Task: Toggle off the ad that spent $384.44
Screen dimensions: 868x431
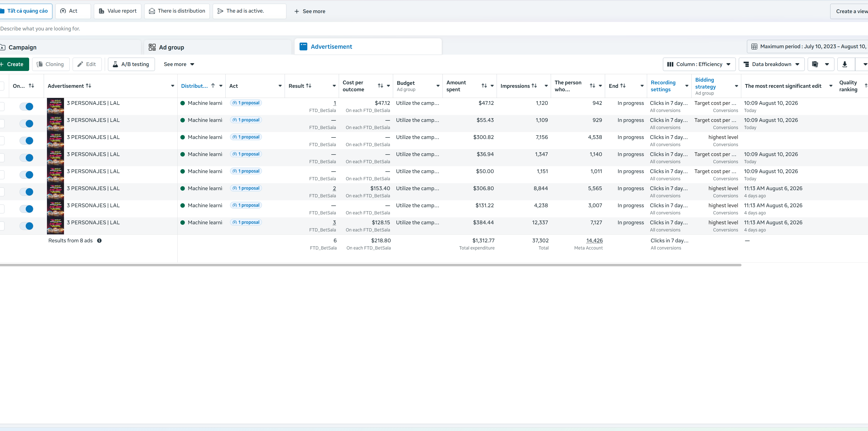Action: (27, 226)
